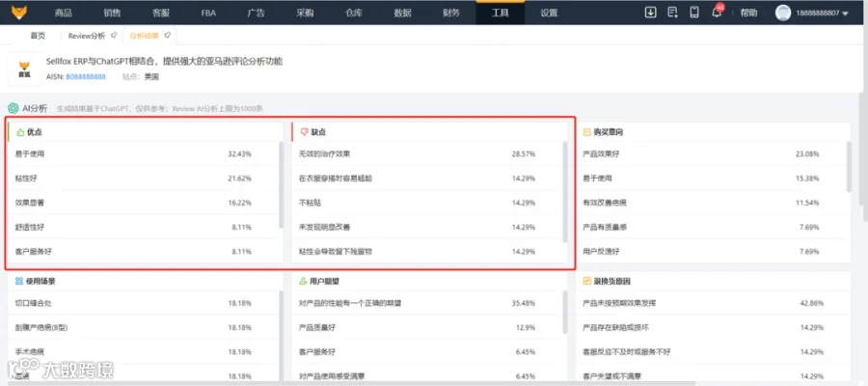Click scrollbar in the 购买意向 panel

pyautogui.click(x=849, y=167)
